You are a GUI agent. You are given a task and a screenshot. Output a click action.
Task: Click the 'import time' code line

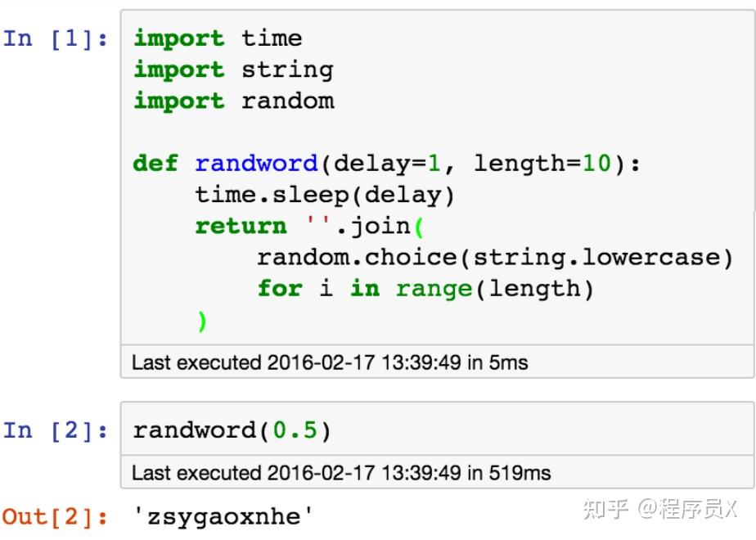tap(218, 38)
